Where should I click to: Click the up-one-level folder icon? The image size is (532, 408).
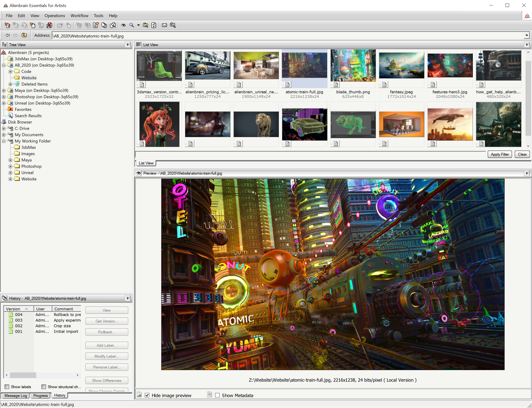24,35
